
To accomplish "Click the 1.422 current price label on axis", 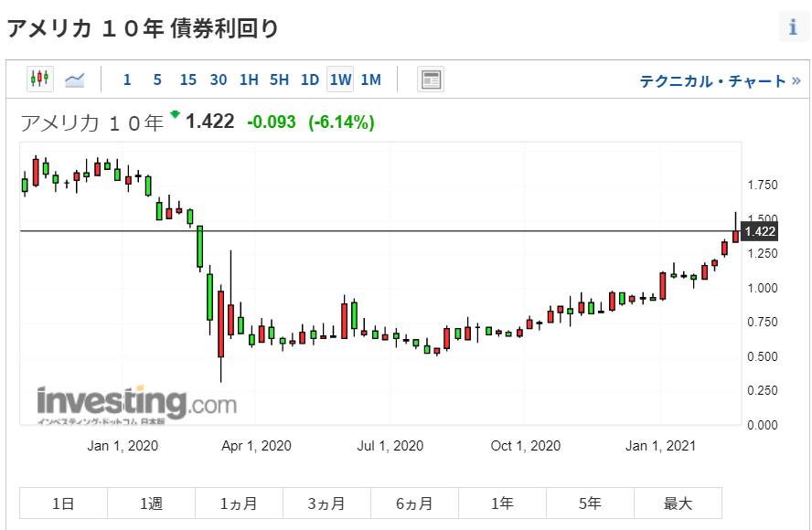I will tap(760, 231).
